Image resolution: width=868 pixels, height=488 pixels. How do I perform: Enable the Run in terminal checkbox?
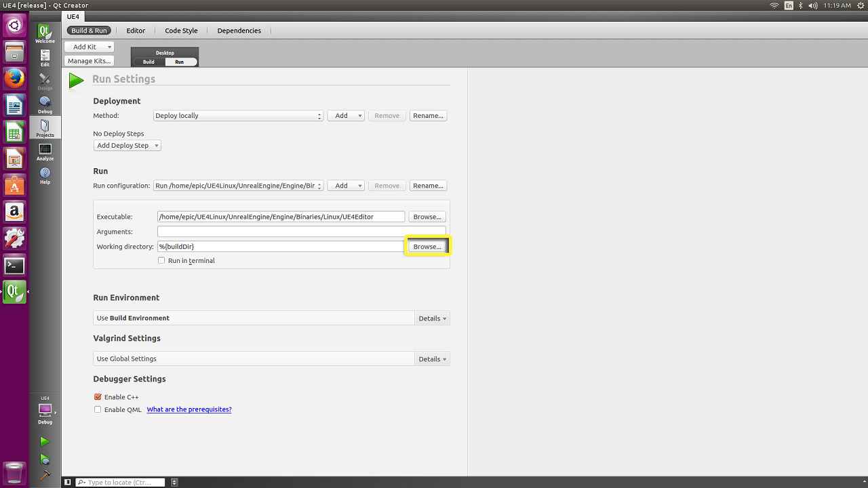[x=161, y=260]
